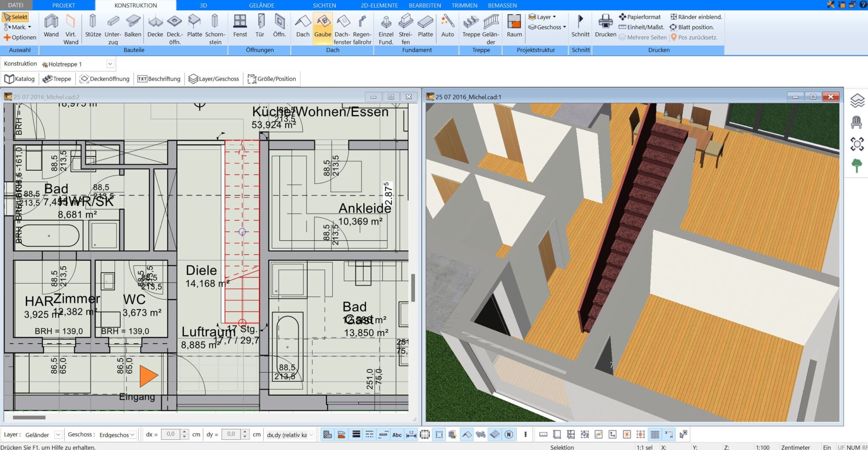This screenshot has height=450, width=868.
Task: Choose the Geländer railing tool
Action: (491, 29)
